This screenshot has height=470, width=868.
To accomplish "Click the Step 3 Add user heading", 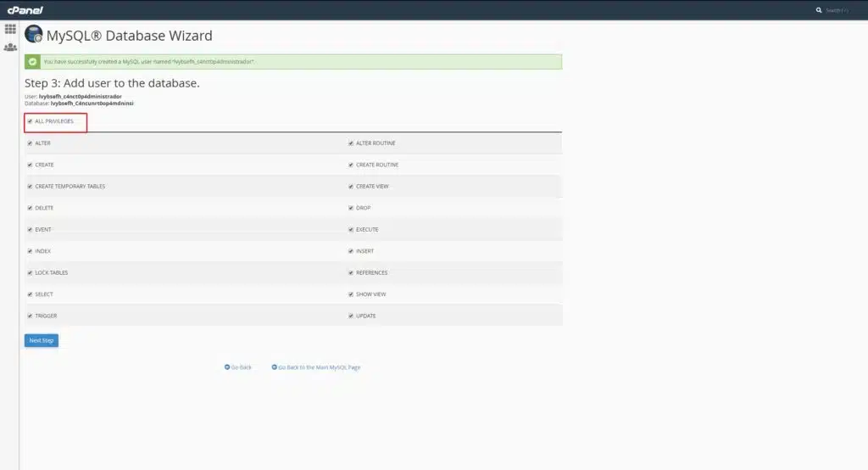I will pos(112,83).
